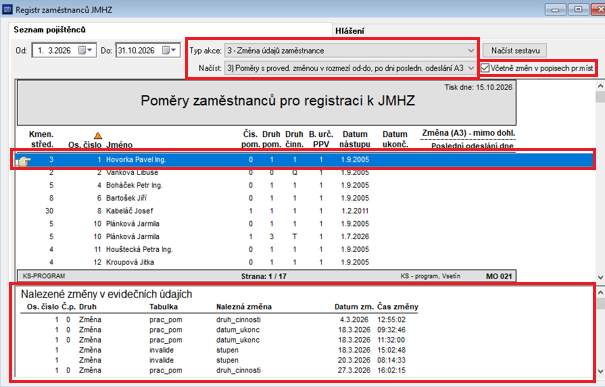Expand the Načíst dropdown list
605x387 pixels.
471,68
